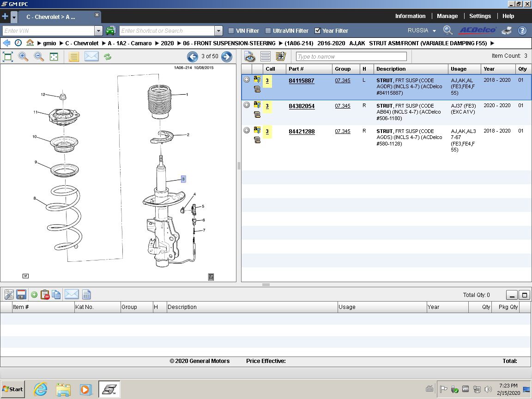
Task: Enable the VIN Filter checkbox
Action: (x=231, y=31)
